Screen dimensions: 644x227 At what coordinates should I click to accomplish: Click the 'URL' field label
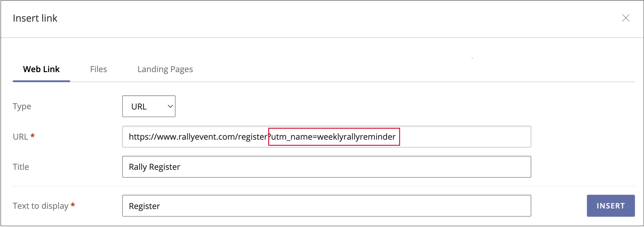click(x=20, y=137)
